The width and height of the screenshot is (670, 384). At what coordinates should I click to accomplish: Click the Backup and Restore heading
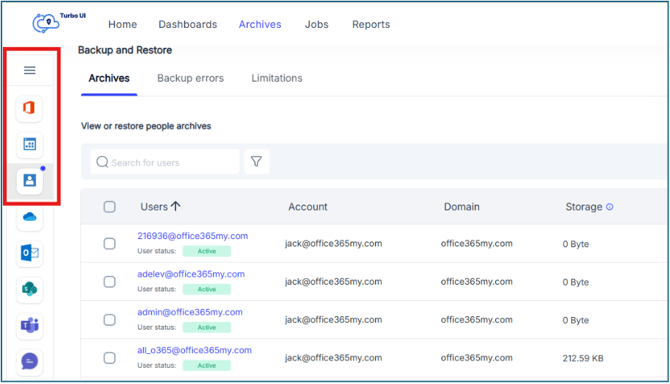(x=125, y=50)
